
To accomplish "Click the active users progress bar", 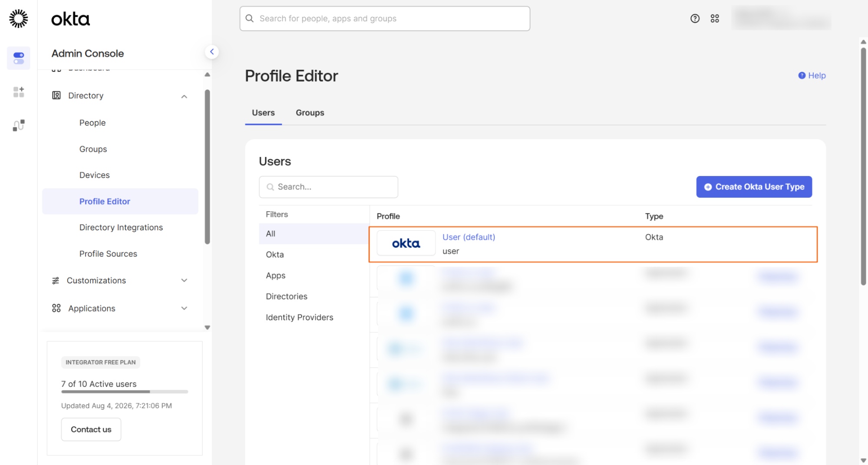I will click(125, 392).
